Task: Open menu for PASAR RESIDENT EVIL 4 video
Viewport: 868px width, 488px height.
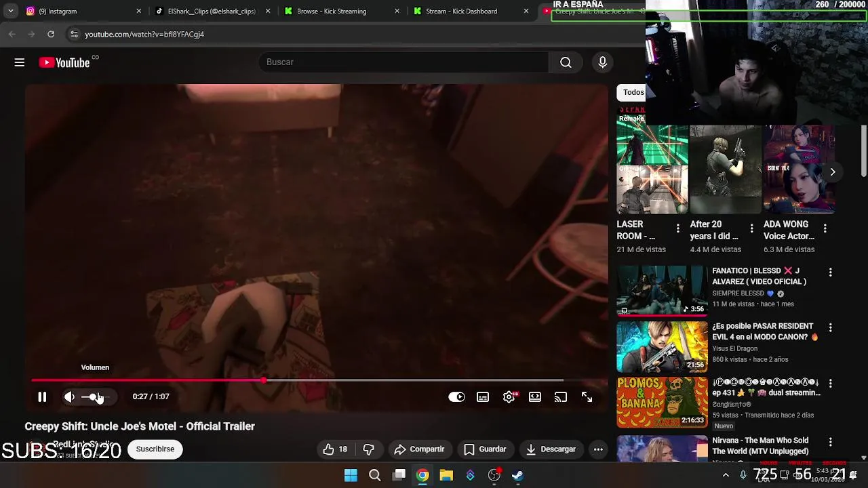Action: (x=830, y=328)
